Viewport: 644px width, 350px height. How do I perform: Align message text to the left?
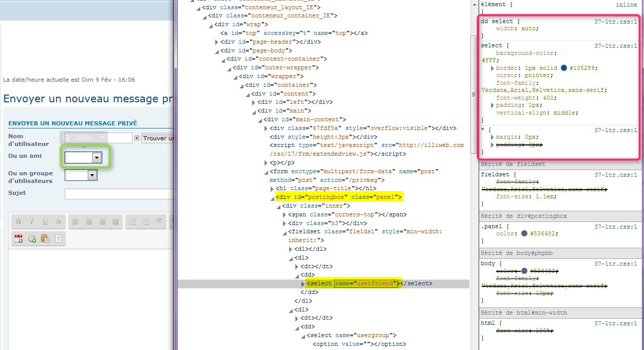(75, 222)
